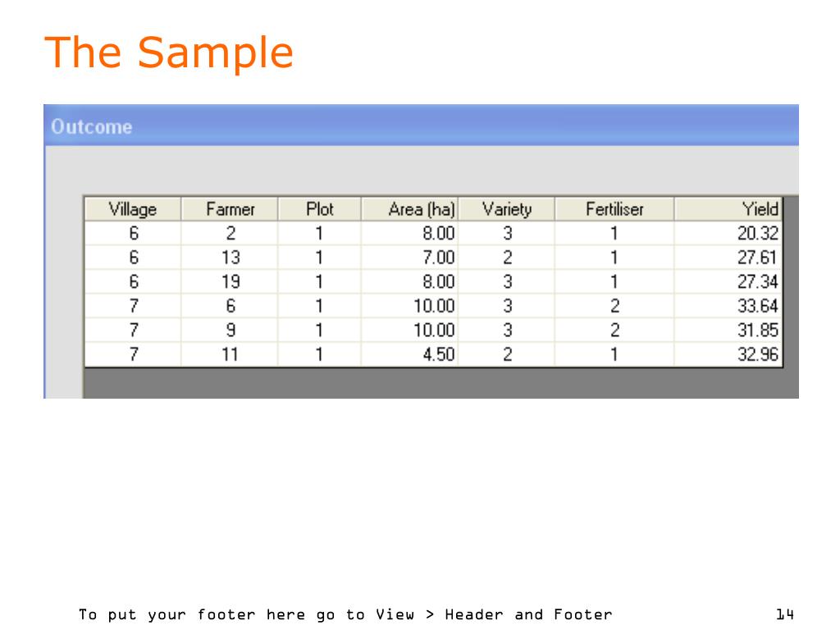This screenshot has width=840, height=630.
Task: Click the Outcome window title bar
Action: [x=421, y=126]
